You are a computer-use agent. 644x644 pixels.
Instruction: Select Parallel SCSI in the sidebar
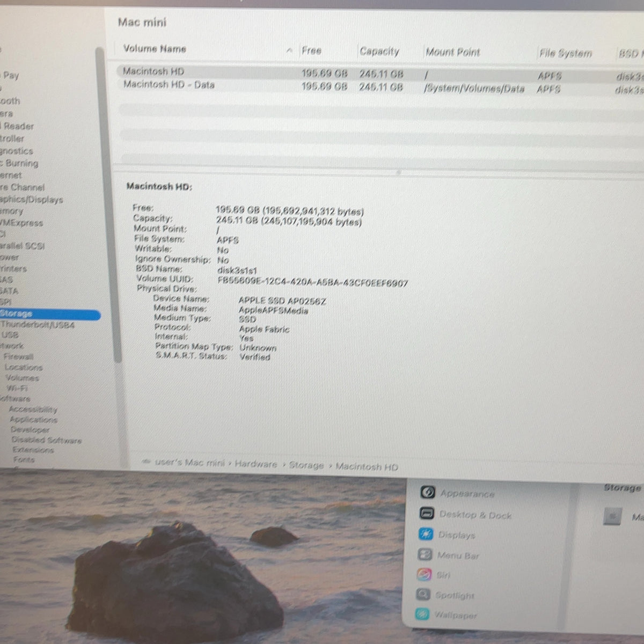(x=23, y=246)
